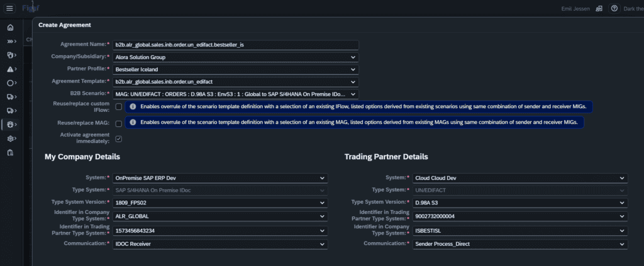Open the Partner Profile dropdown
The height and width of the screenshot is (266, 644).
point(235,70)
